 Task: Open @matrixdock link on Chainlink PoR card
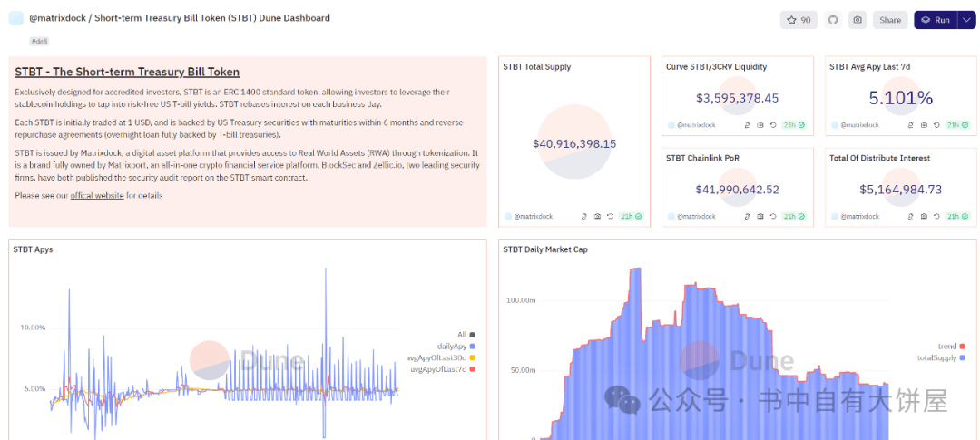(696, 216)
